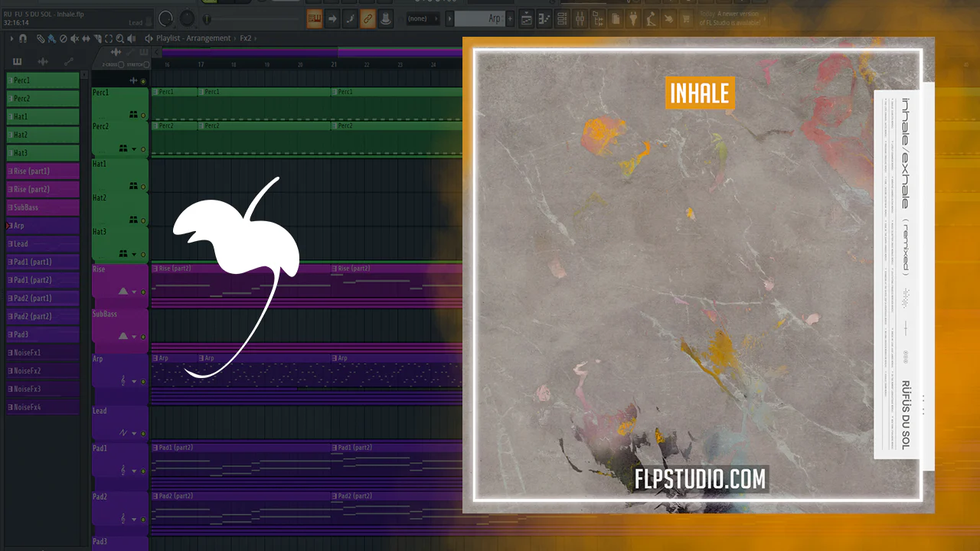This screenshot has width=980, height=551.
Task: Open the Rise track dropdown arrow
Action: [x=135, y=292]
